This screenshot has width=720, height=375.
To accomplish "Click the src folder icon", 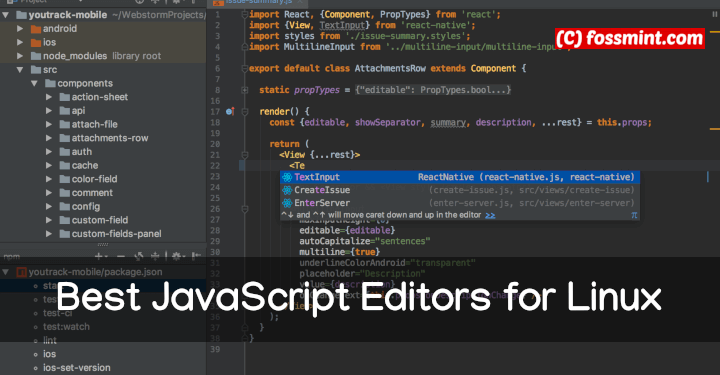I will click(36, 70).
